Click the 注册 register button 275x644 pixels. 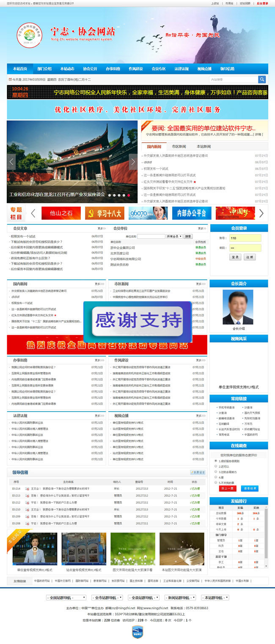tap(250, 257)
